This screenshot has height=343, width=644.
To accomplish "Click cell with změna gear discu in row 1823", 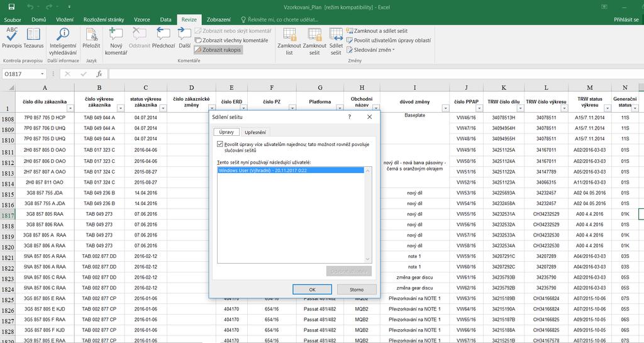I will point(414,278).
